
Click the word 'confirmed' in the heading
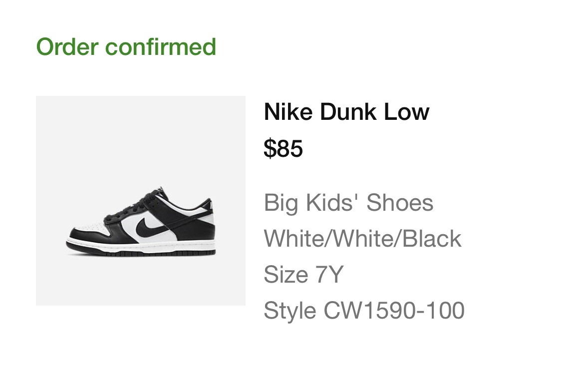click(x=161, y=47)
